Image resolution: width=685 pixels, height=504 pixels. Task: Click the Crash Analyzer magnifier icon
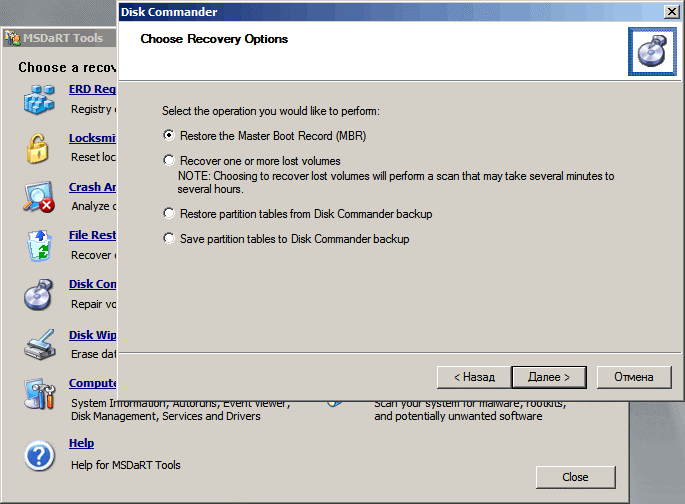(x=39, y=197)
